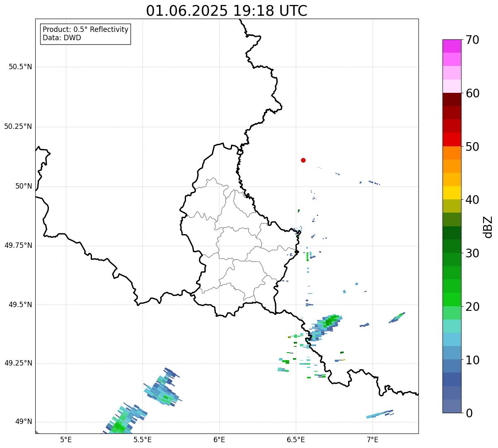Click the 50.25°N latitude label
The height and width of the screenshot is (448, 498).
[18, 126]
